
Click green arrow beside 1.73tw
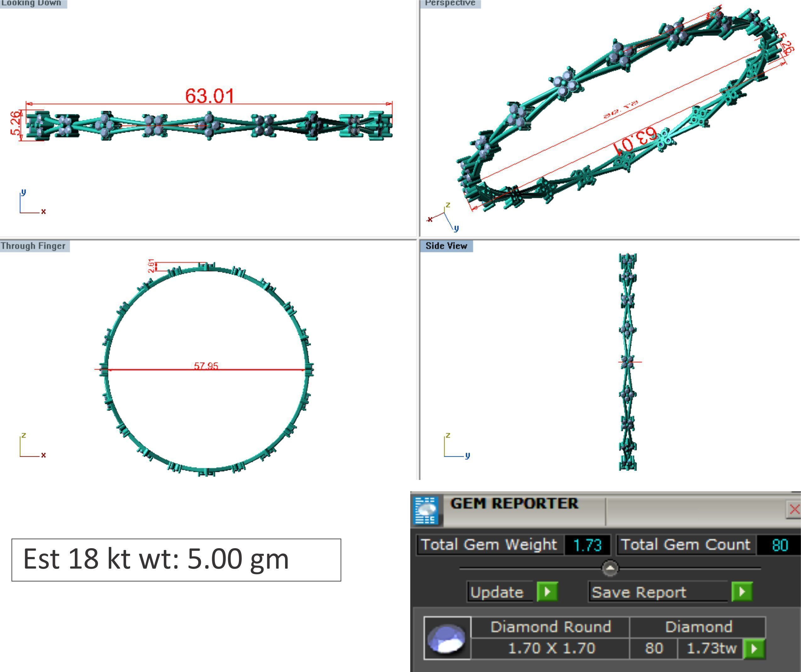pos(754,648)
